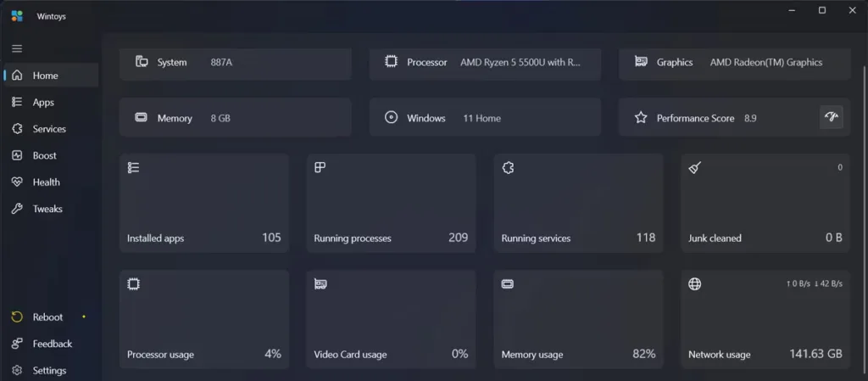Viewport: 868px width, 381px height.
Task: Click the AMD Ryzen 5 5500U processor name
Action: (x=520, y=62)
